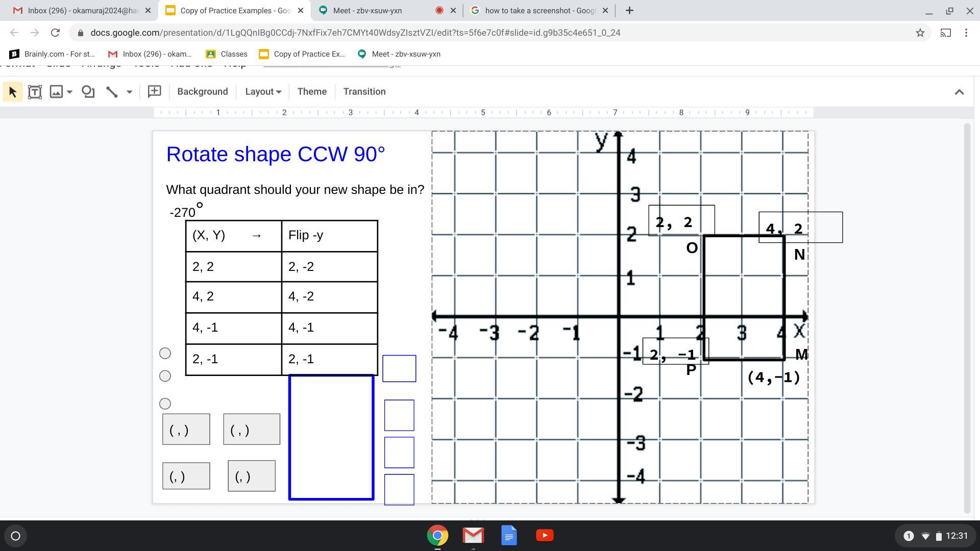Expand the image insert dropdown arrow
This screenshot has height=551, width=980.
(70, 92)
